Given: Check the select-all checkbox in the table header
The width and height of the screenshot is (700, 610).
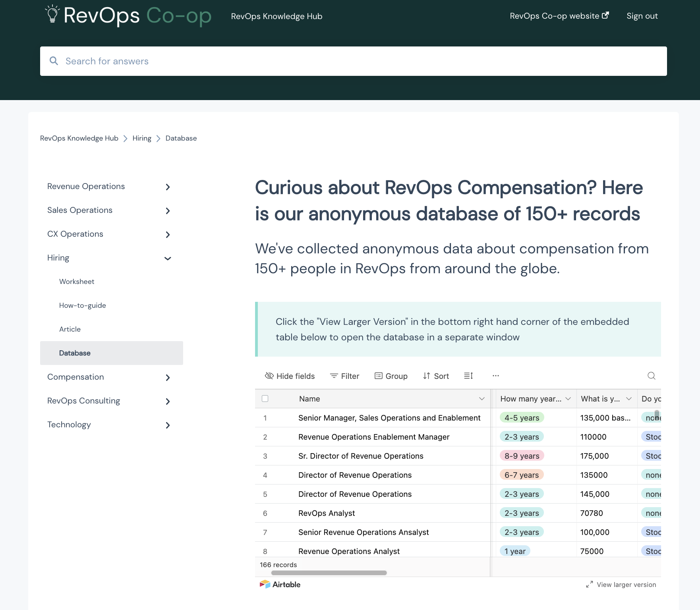Looking at the screenshot, I should point(265,398).
